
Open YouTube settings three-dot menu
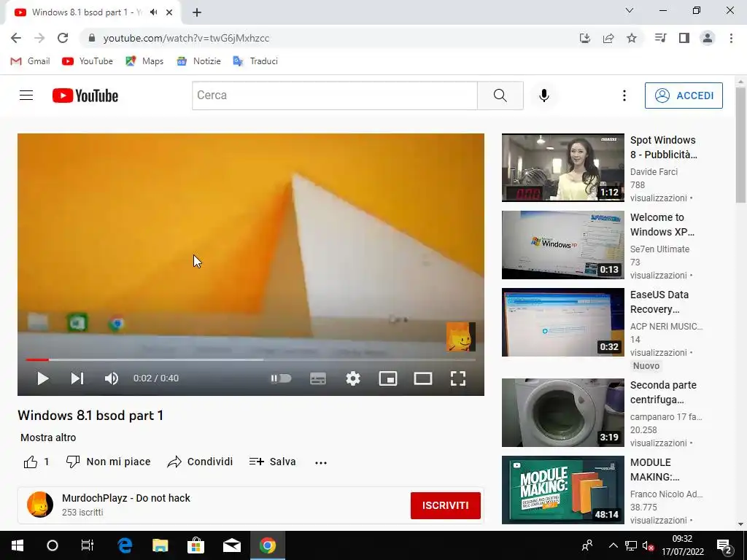(624, 96)
